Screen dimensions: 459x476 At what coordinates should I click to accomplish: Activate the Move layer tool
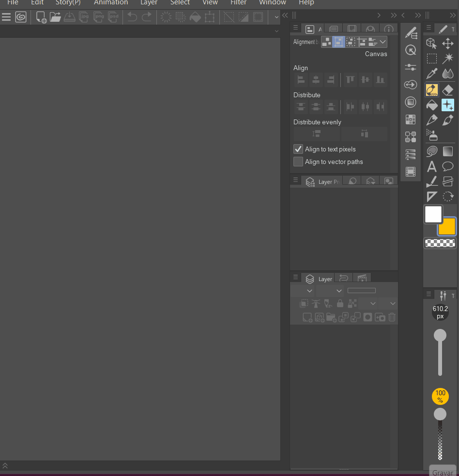point(448,44)
